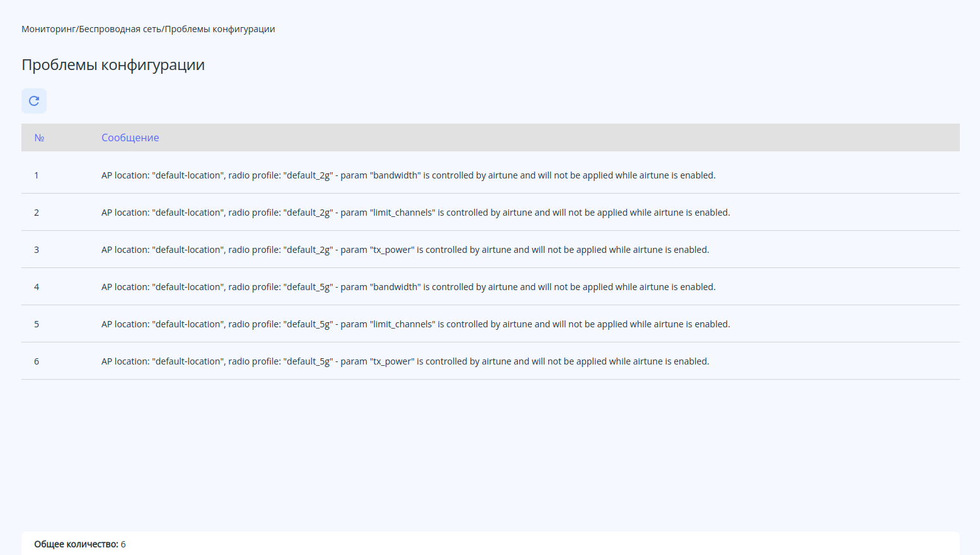
Task: Click the refresh icon button
Action: pyautogui.click(x=34, y=101)
